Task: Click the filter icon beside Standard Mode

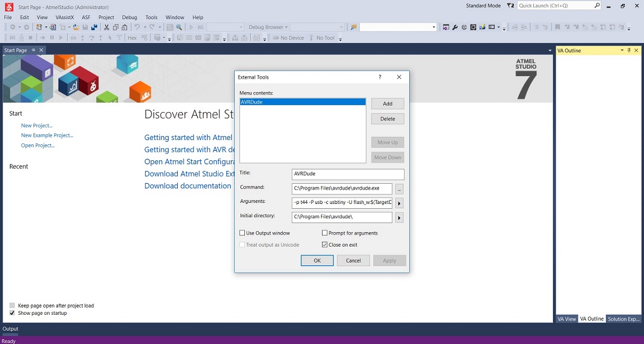Action: pyautogui.click(x=510, y=6)
